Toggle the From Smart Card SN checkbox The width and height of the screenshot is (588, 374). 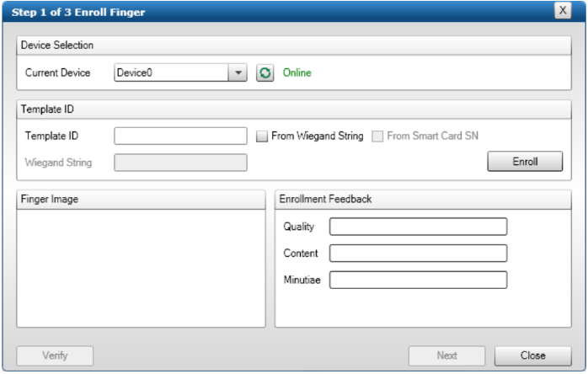(377, 136)
